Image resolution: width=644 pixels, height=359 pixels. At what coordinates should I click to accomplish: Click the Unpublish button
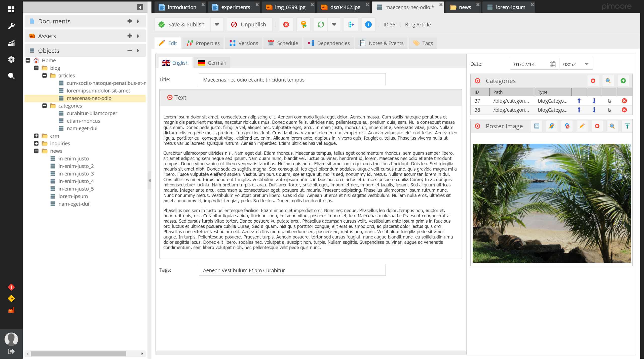[x=249, y=24]
